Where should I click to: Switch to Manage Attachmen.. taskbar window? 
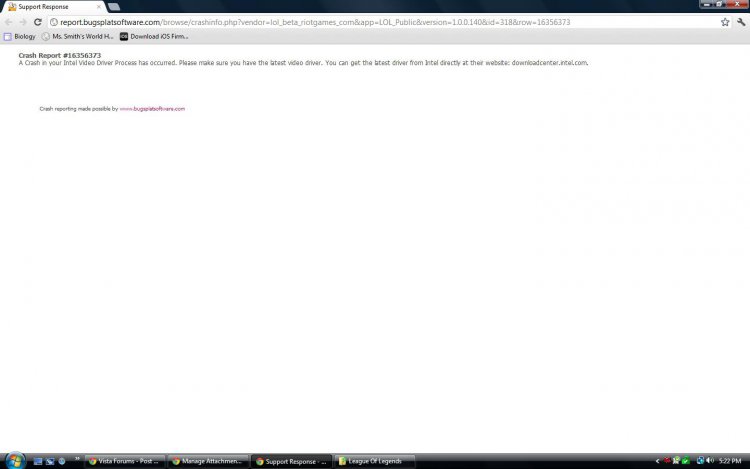click(209, 461)
